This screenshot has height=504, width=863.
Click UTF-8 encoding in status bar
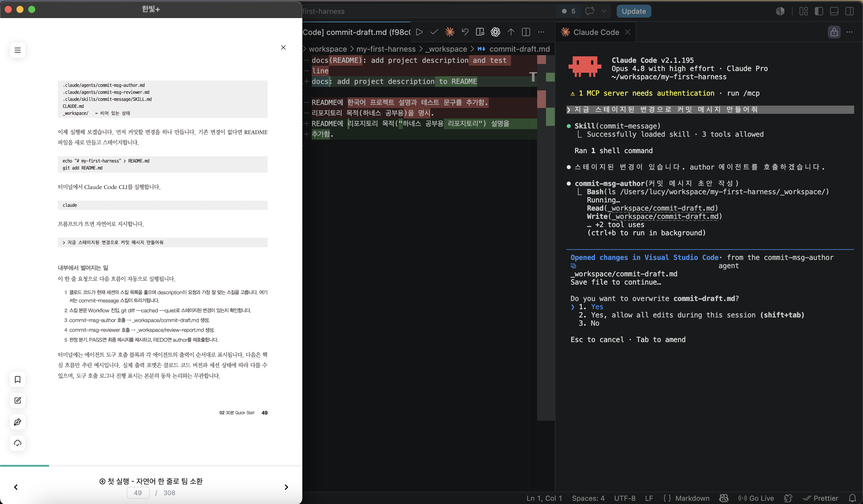click(625, 498)
